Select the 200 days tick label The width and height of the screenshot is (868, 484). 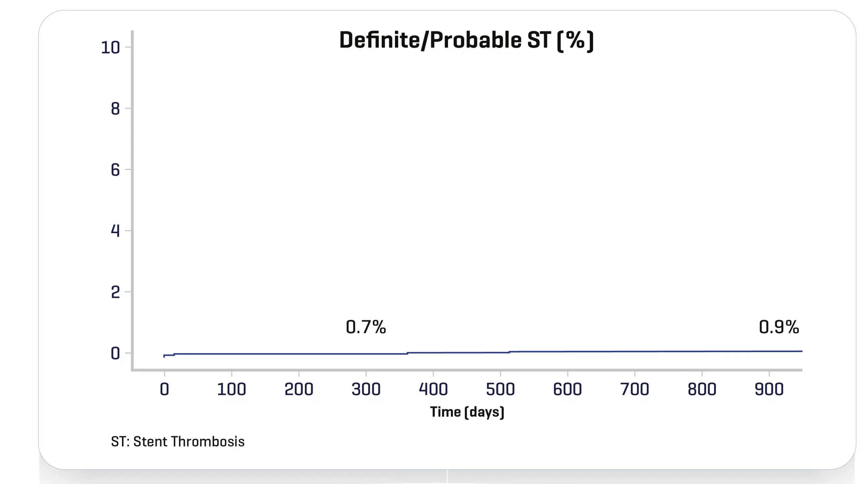[299, 389]
